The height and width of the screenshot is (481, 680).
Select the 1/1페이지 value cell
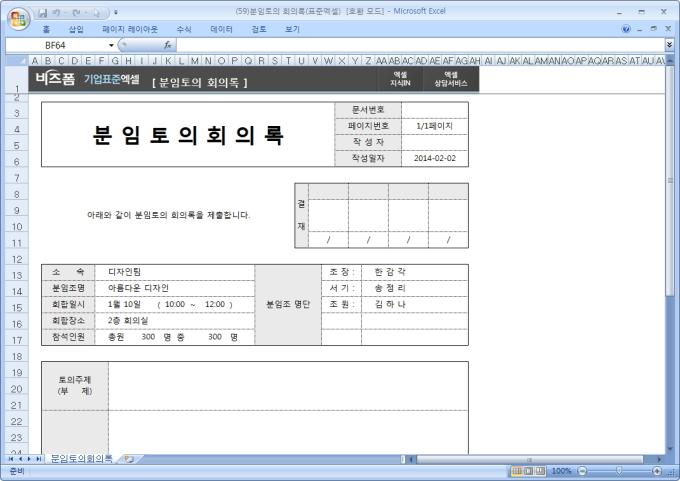(435, 126)
